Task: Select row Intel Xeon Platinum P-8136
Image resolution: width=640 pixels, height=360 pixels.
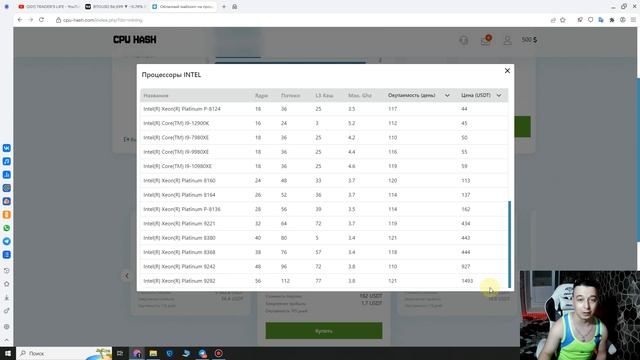Action: pos(324,209)
